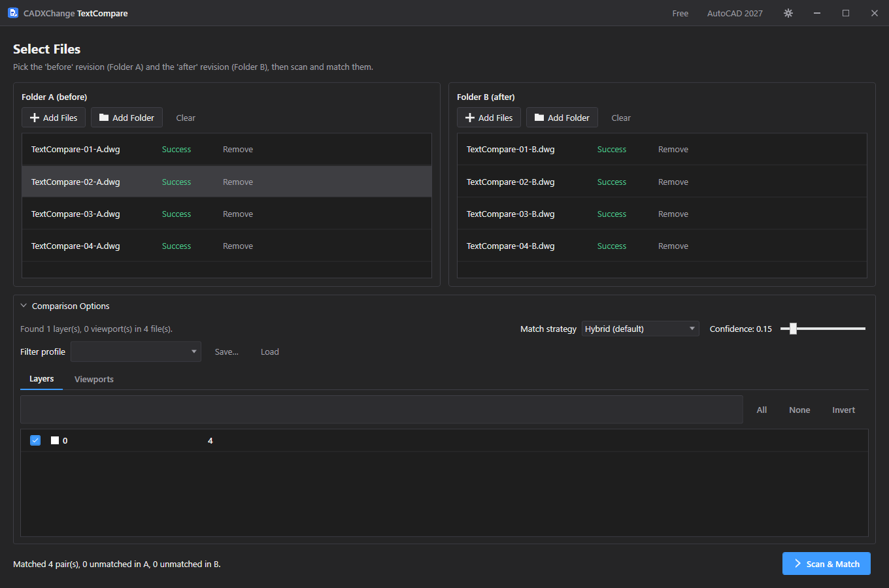
Task: Minimize the TextCompare window
Action: pyautogui.click(x=817, y=13)
